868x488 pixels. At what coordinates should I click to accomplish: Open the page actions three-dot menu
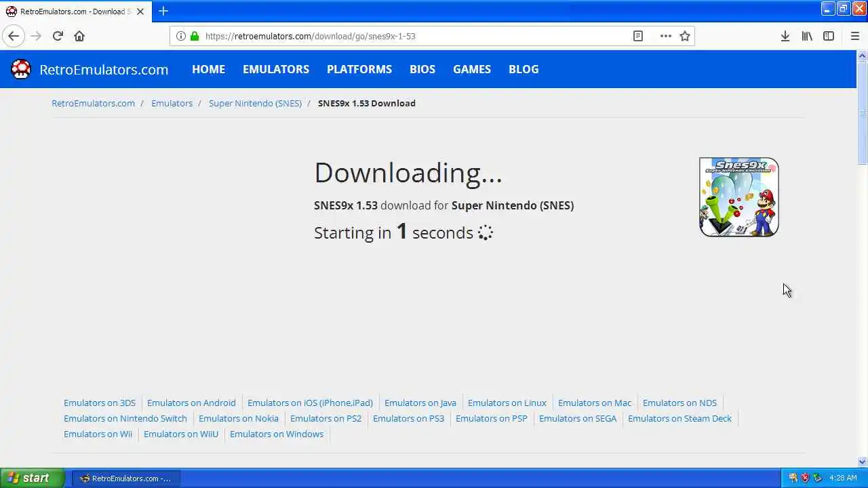[x=666, y=36]
